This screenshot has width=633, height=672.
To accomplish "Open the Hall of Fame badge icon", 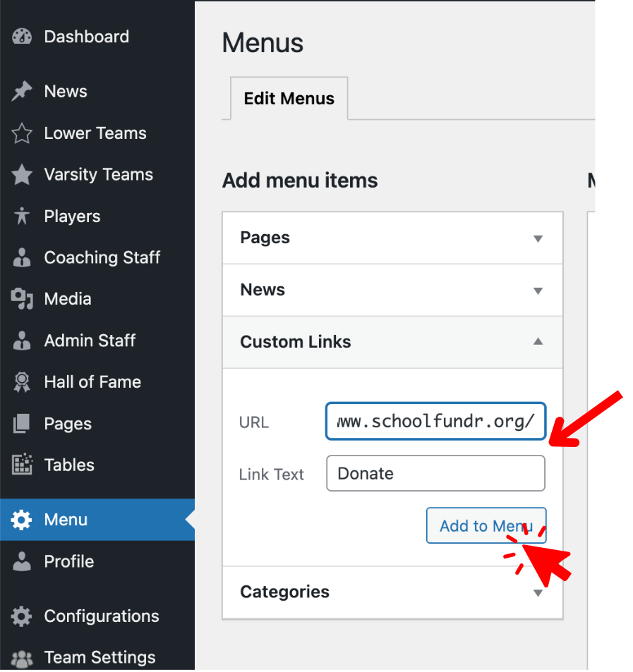I will [21, 381].
